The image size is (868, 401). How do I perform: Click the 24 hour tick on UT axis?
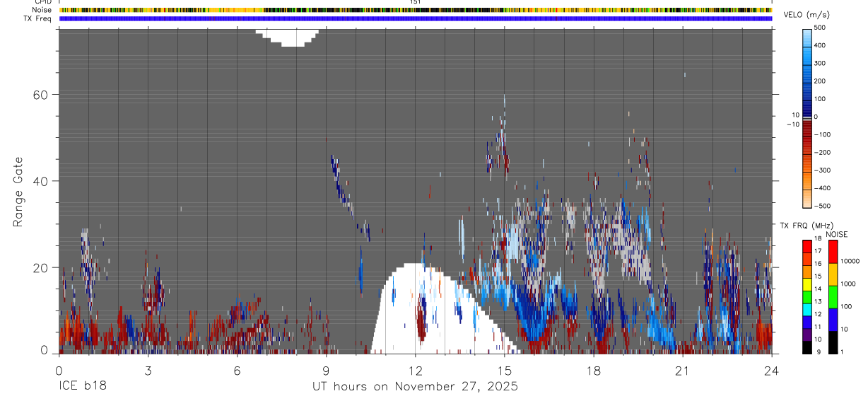click(x=771, y=371)
